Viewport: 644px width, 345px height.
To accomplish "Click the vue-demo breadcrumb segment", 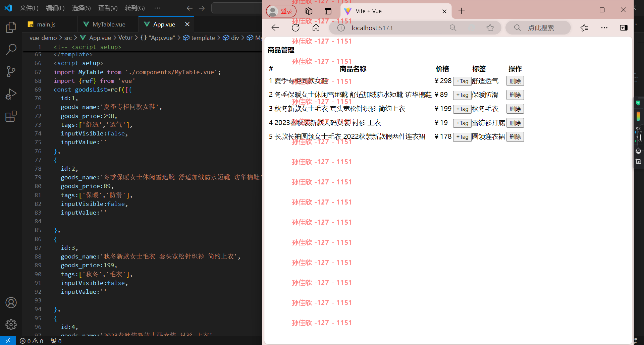I will click(43, 38).
